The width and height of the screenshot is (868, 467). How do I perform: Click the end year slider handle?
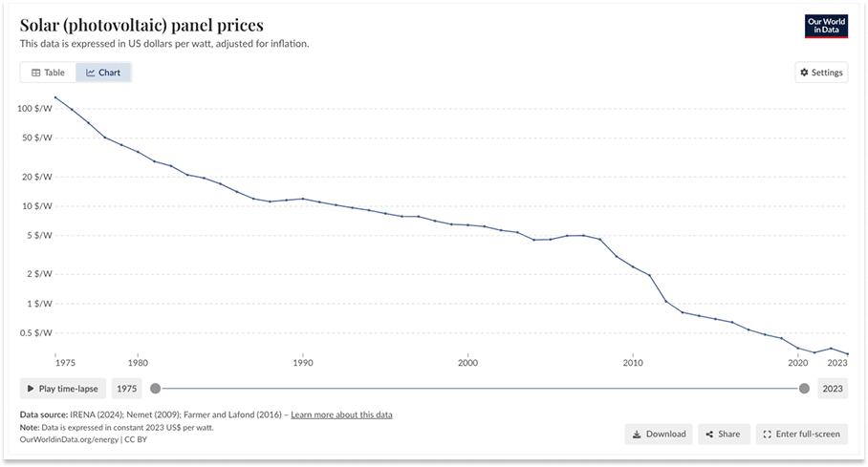(804, 389)
